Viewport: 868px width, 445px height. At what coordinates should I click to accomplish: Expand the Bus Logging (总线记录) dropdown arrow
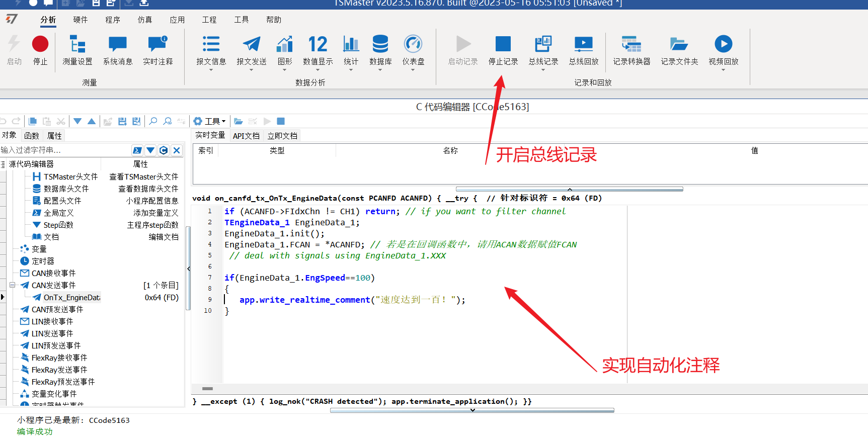(x=543, y=70)
